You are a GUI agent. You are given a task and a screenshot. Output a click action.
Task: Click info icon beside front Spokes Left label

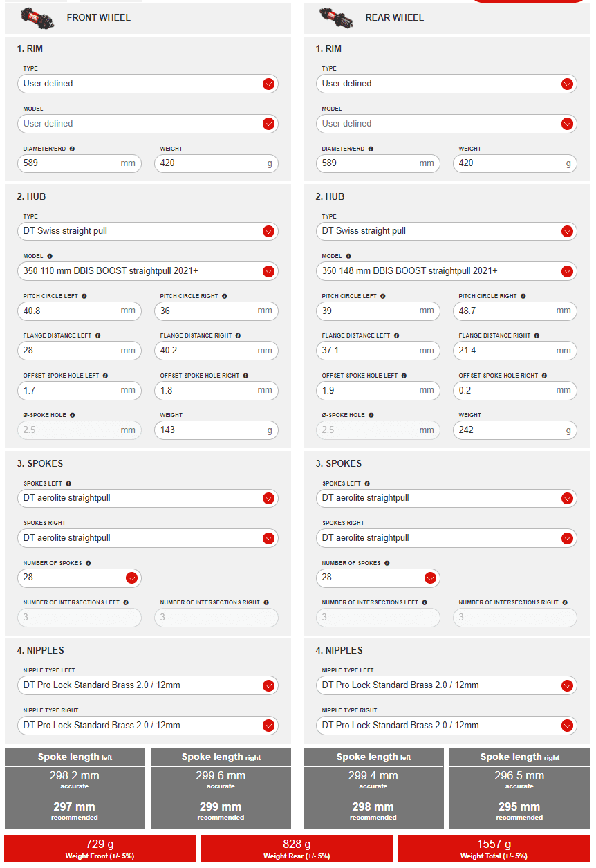point(68,483)
